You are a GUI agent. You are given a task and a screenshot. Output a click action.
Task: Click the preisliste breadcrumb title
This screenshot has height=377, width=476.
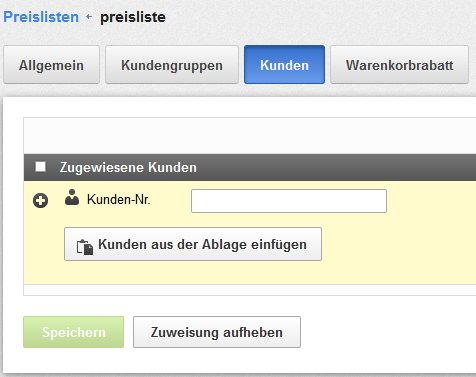click(133, 17)
